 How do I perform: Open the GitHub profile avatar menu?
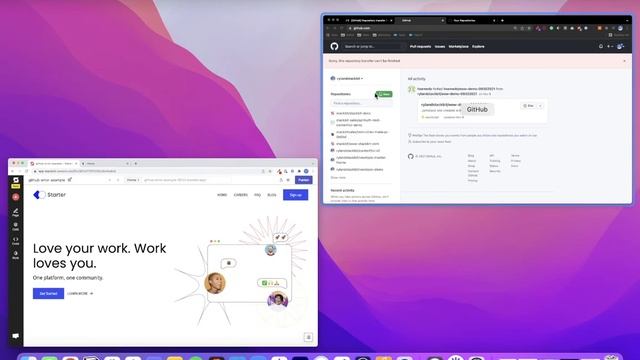tap(620, 47)
